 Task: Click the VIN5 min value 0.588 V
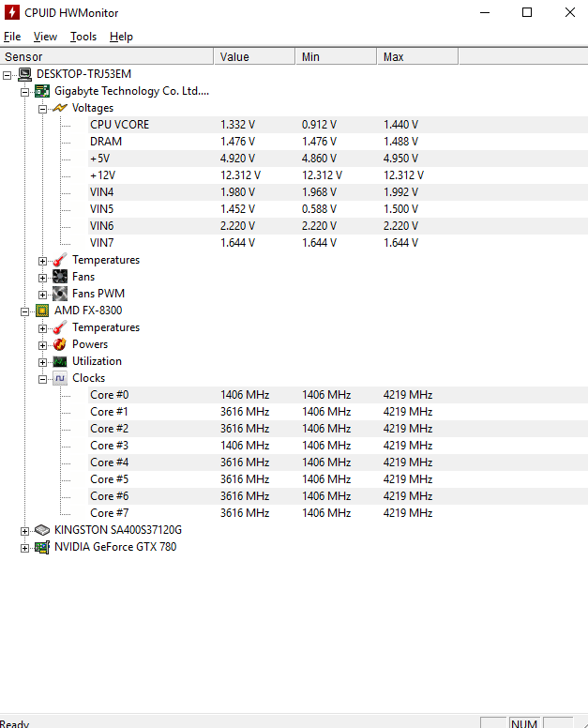[319, 209]
